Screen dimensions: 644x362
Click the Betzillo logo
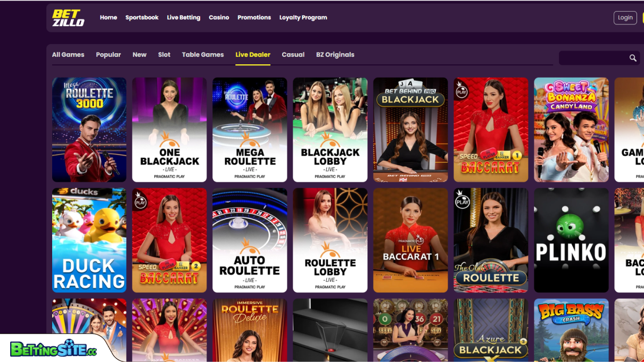pyautogui.click(x=68, y=18)
